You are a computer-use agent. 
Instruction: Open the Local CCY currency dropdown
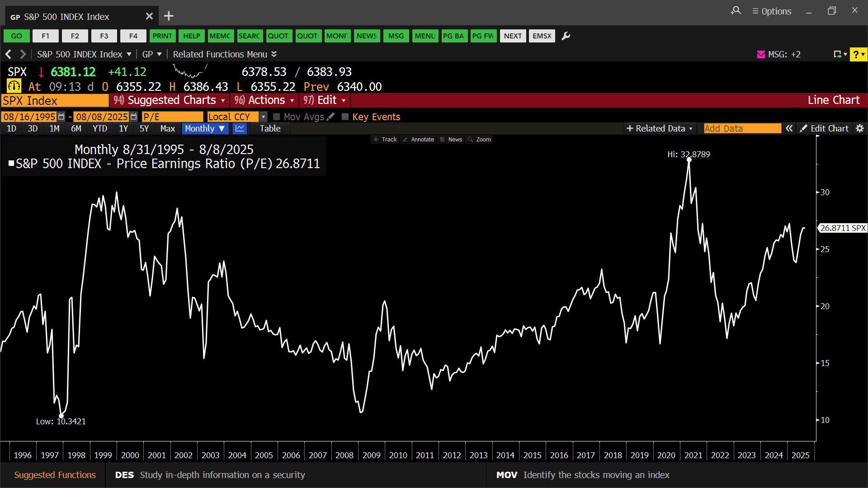tap(263, 117)
